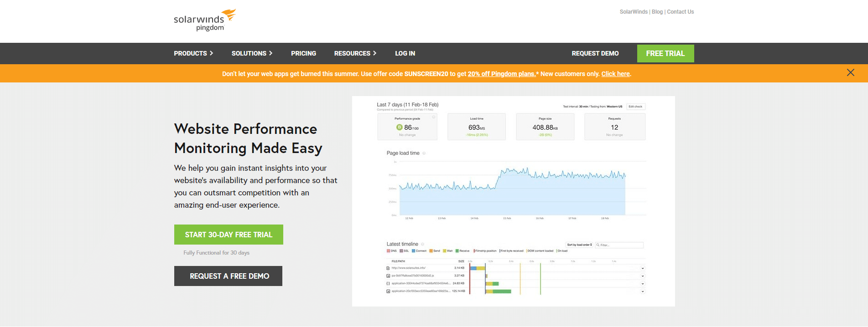The image size is (868, 327).
Task: Click the 'Filmstrip position' legend label
Action: coord(486,251)
